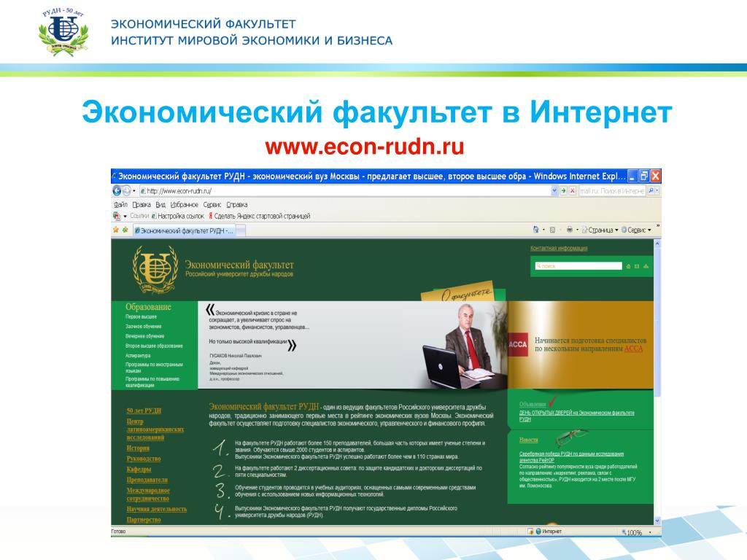Viewport: 747px width, 560px height.
Task: Focus the mail.ru search box
Action: [612, 191]
